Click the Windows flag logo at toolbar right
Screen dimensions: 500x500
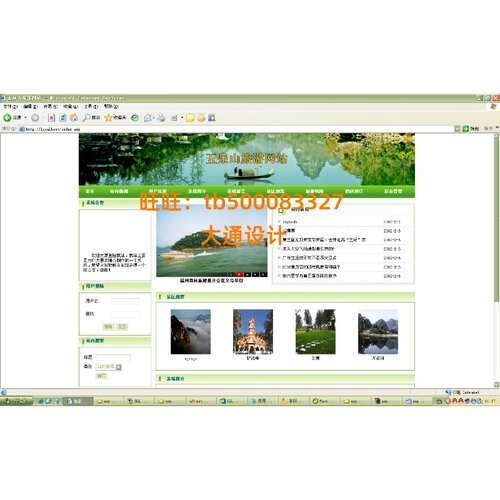(493, 107)
